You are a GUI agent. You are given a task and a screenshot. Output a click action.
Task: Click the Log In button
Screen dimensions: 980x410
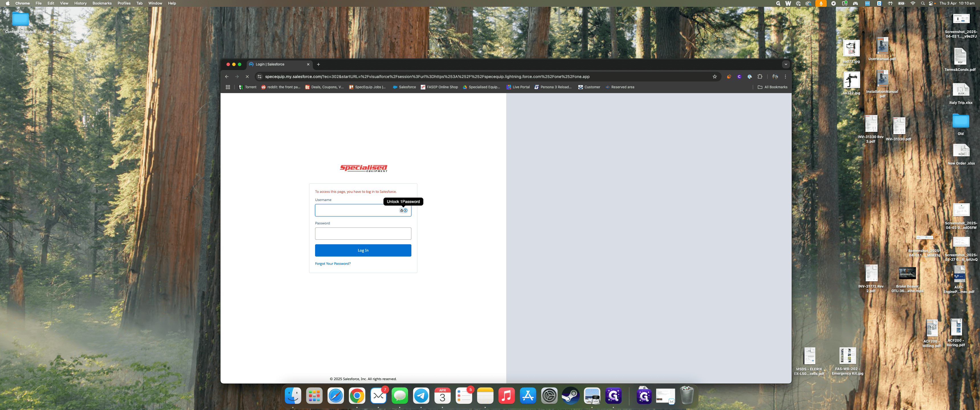[363, 250]
